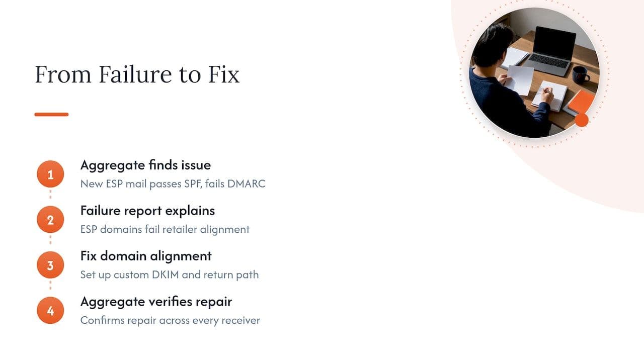
Task: Click the orange step 4 circle
Action: [50, 311]
